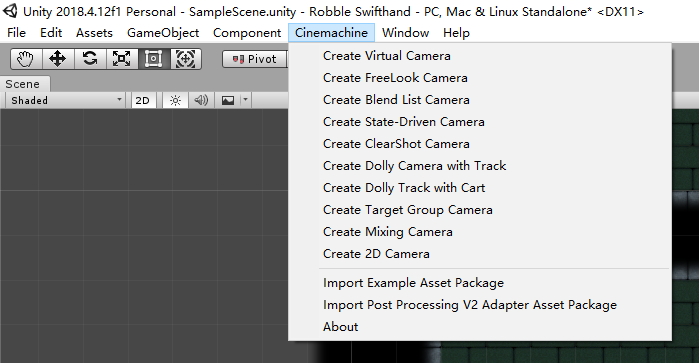
Task: Choose Create State-Driven Camera
Action: (x=480, y=122)
